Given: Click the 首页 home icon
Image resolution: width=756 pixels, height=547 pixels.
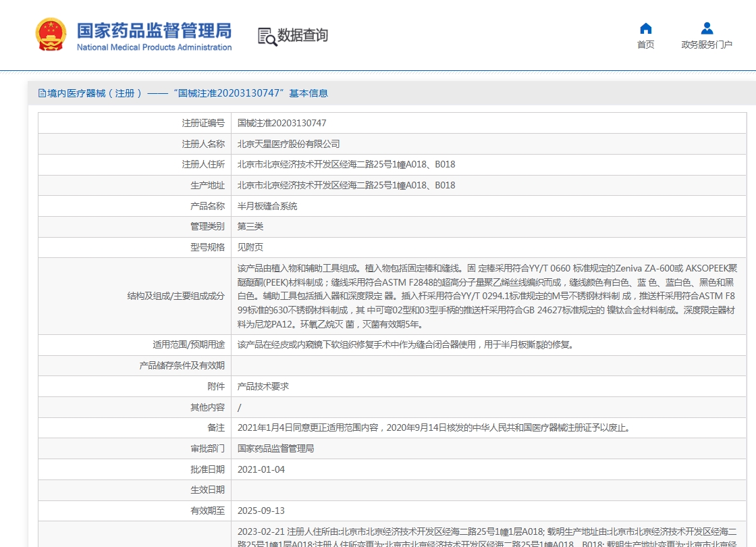Looking at the screenshot, I should (x=645, y=28).
